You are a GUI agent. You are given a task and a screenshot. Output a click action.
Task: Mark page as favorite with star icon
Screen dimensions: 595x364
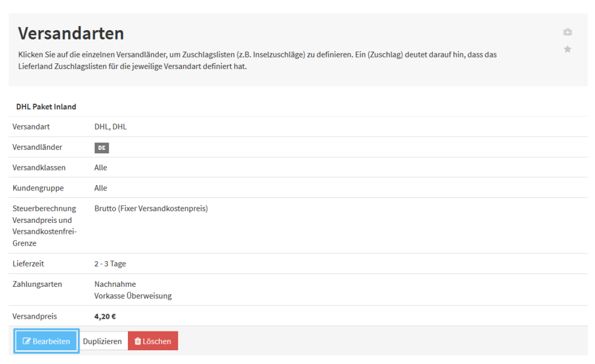click(568, 49)
